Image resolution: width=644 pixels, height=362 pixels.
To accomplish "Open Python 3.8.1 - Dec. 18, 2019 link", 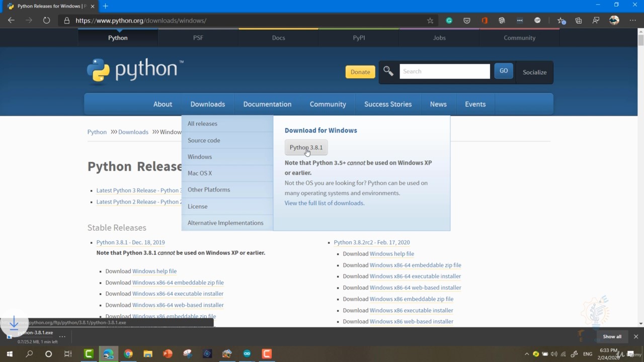I will click(x=131, y=242).
